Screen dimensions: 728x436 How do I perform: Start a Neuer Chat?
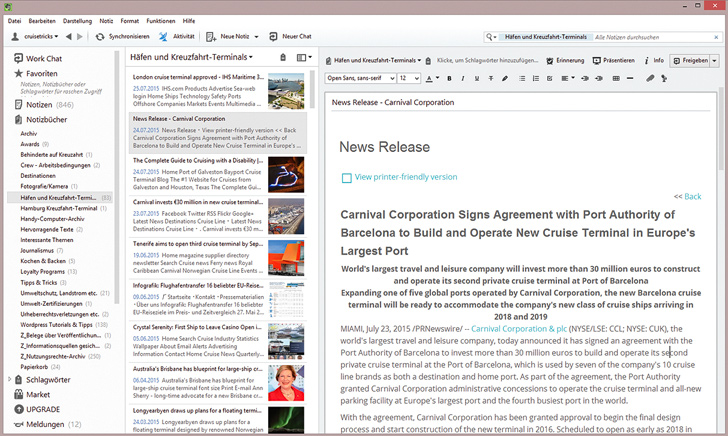click(290, 36)
